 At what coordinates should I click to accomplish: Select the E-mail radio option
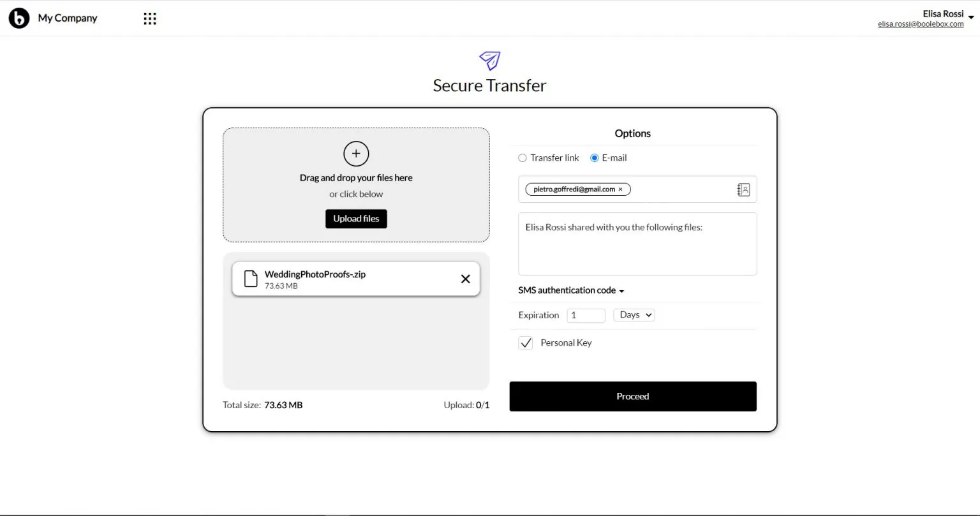click(595, 158)
